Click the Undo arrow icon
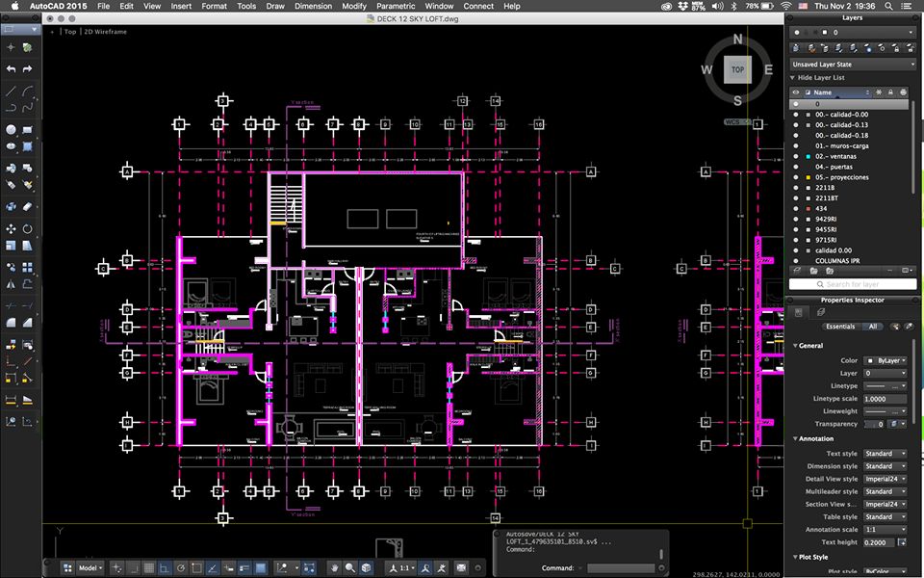The width and height of the screenshot is (924, 578). pyautogui.click(x=11, y=69)
